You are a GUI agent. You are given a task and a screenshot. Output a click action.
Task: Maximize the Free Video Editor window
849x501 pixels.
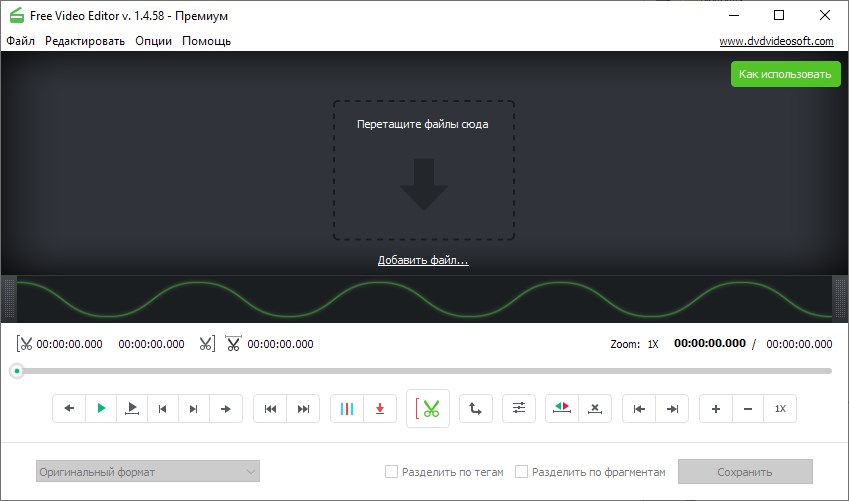tap(779, 15)
